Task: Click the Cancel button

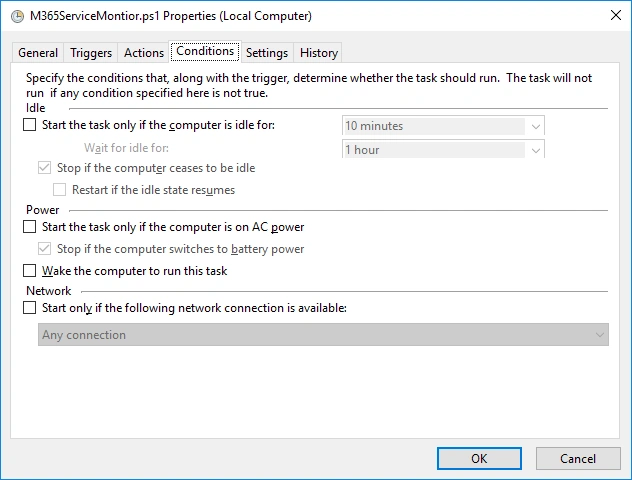Action: click(x=578, y=458)
